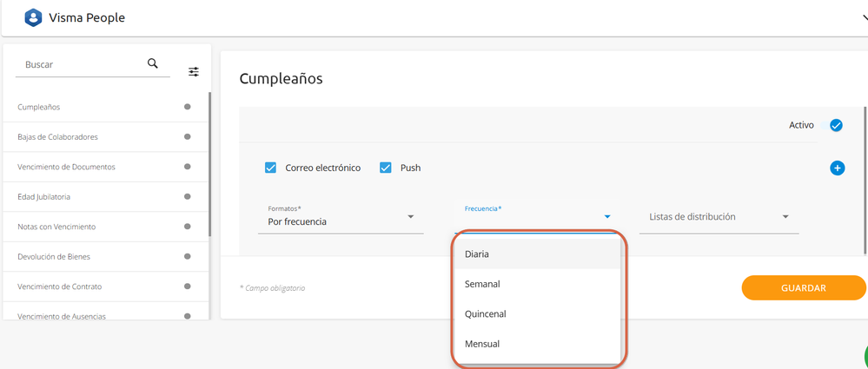This screenshot has width=868, height=369.
Task: Uncheck the Push checkbox
Action: (386, 168)
